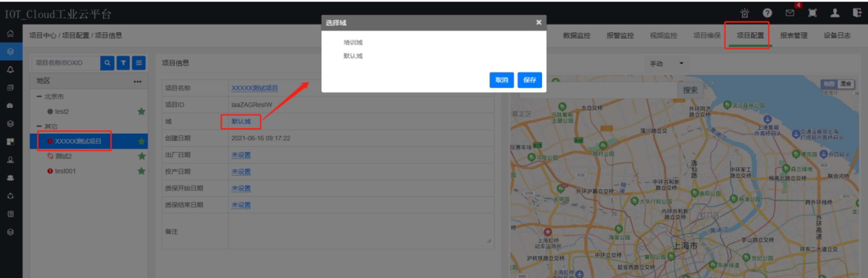Switch map to 混合 view
This screenshot has width=868, height=278.
846,84
